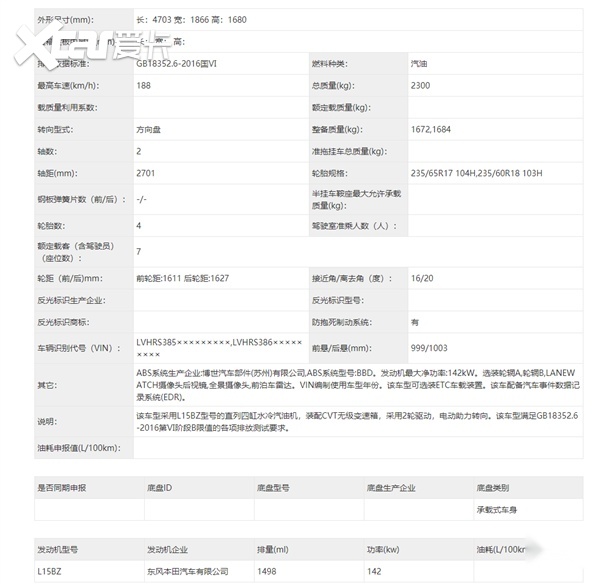
Task: Select the 防抱死制动系统 label
Action: pyautogui.click(x=342, y=322)
